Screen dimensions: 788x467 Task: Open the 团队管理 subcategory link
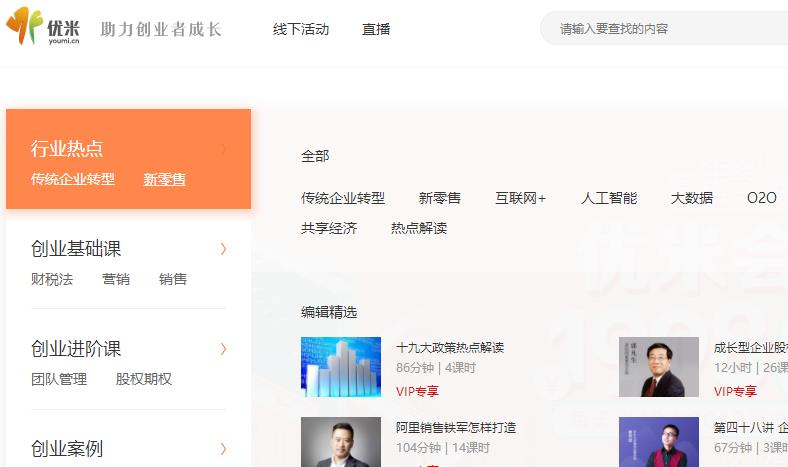coord(59,379)
